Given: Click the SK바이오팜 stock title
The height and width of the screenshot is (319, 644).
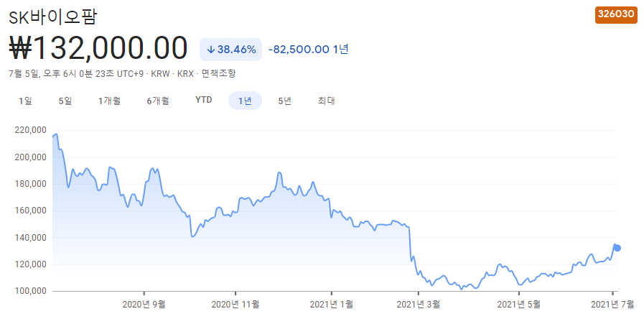Looking at the screenshot, I should [53, 18].
